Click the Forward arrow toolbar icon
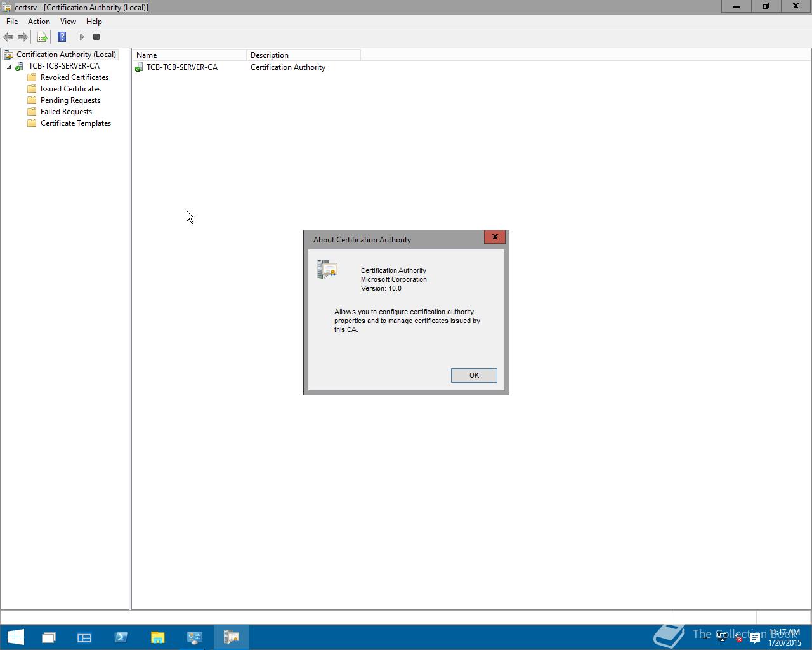812x650 pixels. [23, 37]
